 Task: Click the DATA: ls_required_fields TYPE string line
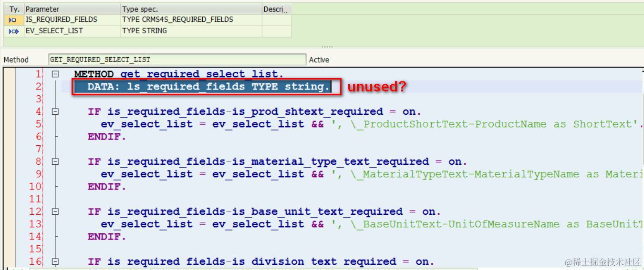pyautogui.click(x=208, y=87)
